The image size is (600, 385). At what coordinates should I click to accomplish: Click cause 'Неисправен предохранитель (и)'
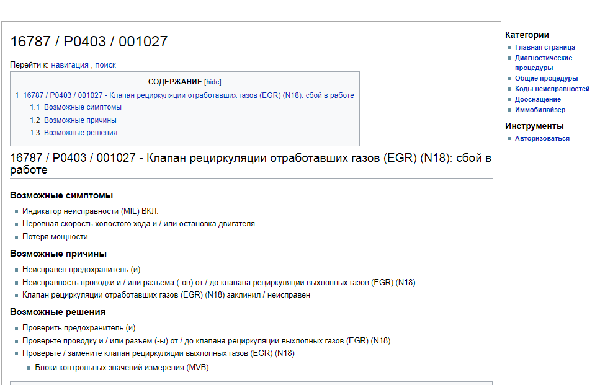click(x=81, y=269)
